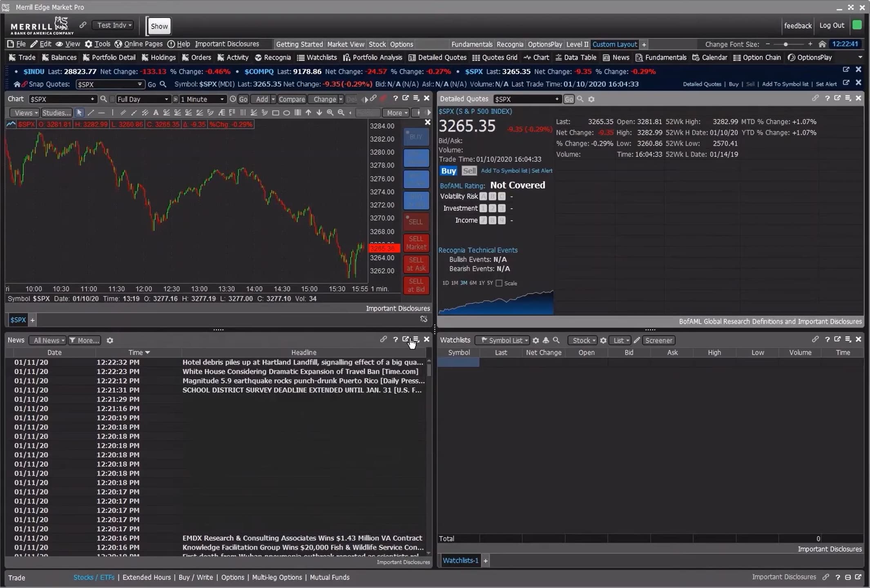Select the ellipse drawing tool in chart
Screen dimensions: 870x588
[287, 113]
